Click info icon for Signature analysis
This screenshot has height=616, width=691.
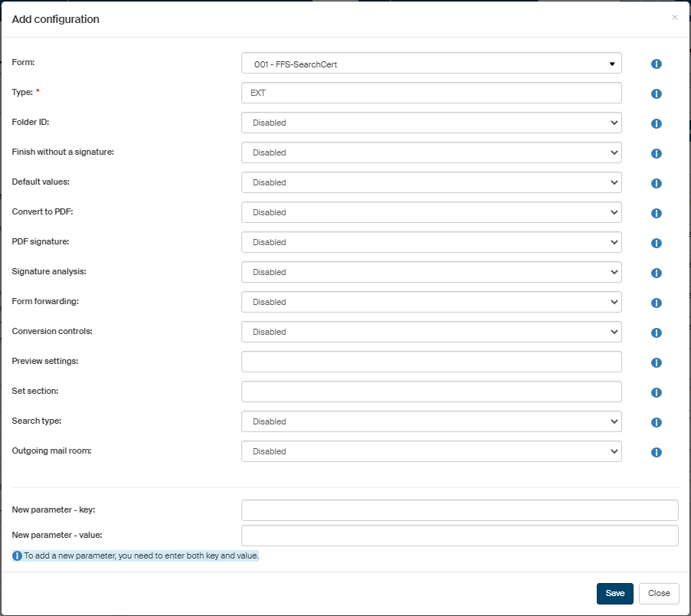tap(656, 273)
